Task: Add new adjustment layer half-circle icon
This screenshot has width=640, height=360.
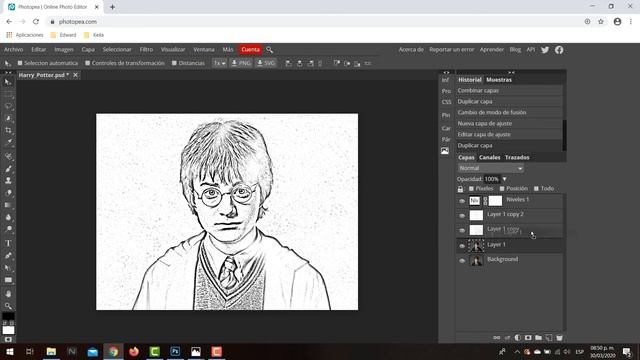Action: 518,338
